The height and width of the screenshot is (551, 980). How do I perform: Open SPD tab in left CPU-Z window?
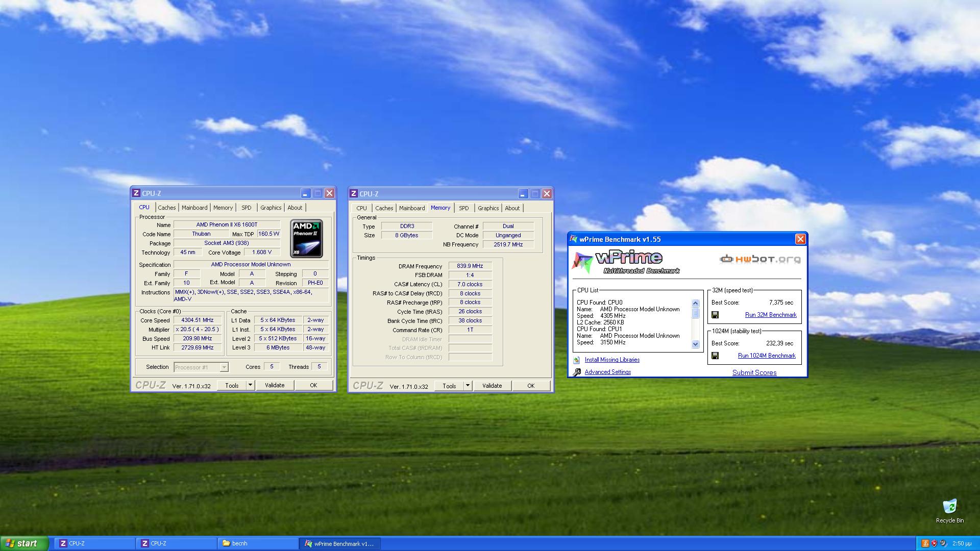pos(247,208)
